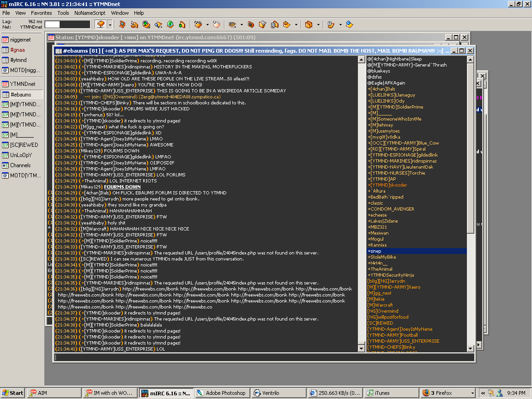Expand the Firefox taskbar group dropdown arrow
This screenshot has height=399, width=532.
[472, 393]
